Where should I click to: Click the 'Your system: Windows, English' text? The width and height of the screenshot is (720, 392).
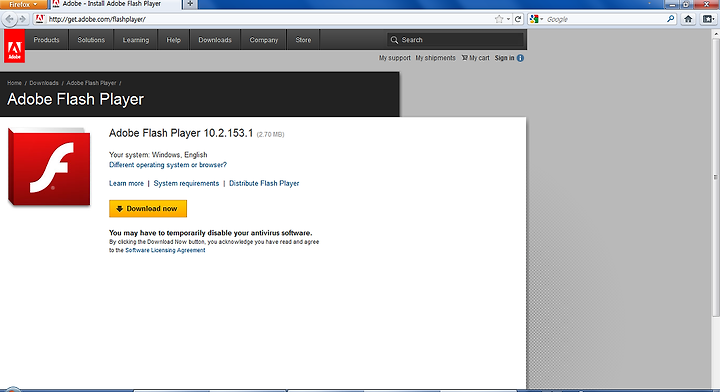click(158, 155)
